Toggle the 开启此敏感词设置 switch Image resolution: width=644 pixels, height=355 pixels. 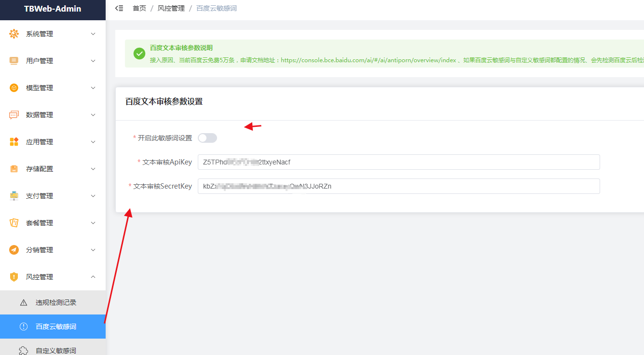[x=207, y=138]
